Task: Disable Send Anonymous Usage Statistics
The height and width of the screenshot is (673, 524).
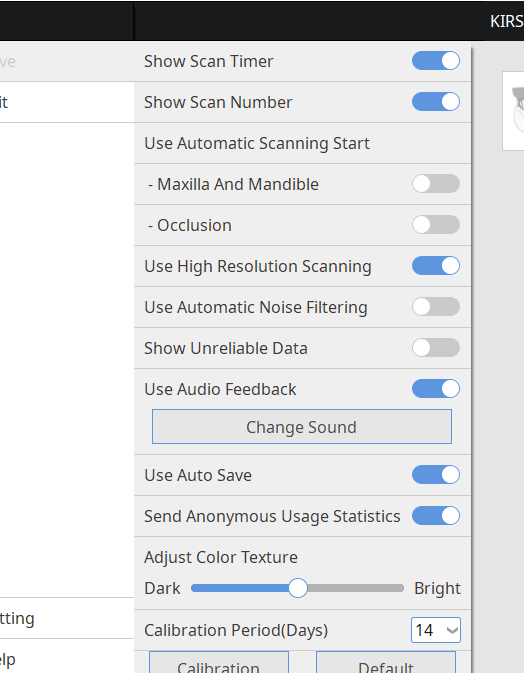Action: click(436, 515)
